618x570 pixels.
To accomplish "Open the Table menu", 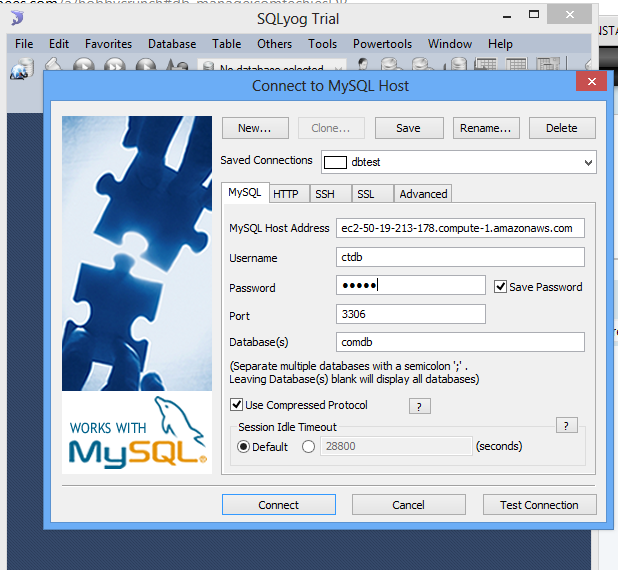I will pyautogui.click(x=226, y=44).
